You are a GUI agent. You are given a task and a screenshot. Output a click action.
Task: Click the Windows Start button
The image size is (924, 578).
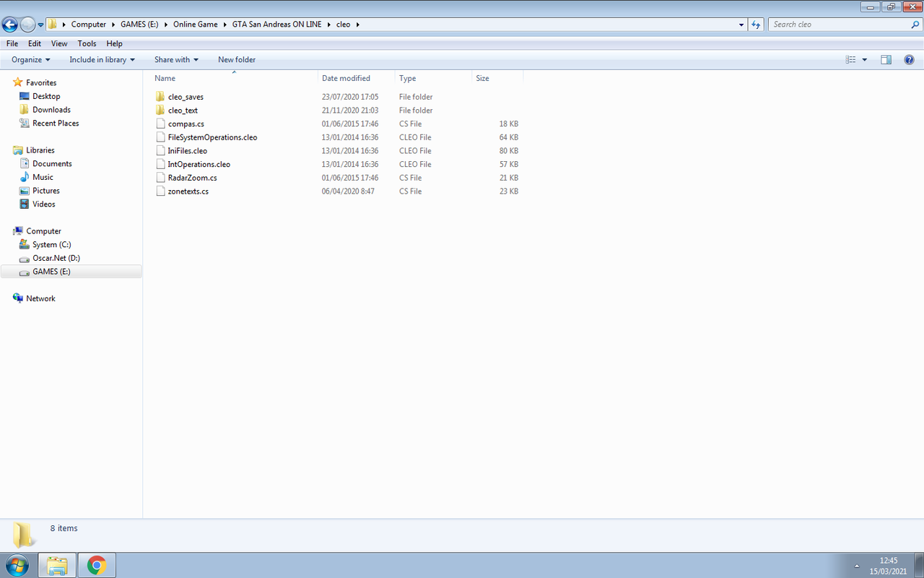(x=17, y=565)
